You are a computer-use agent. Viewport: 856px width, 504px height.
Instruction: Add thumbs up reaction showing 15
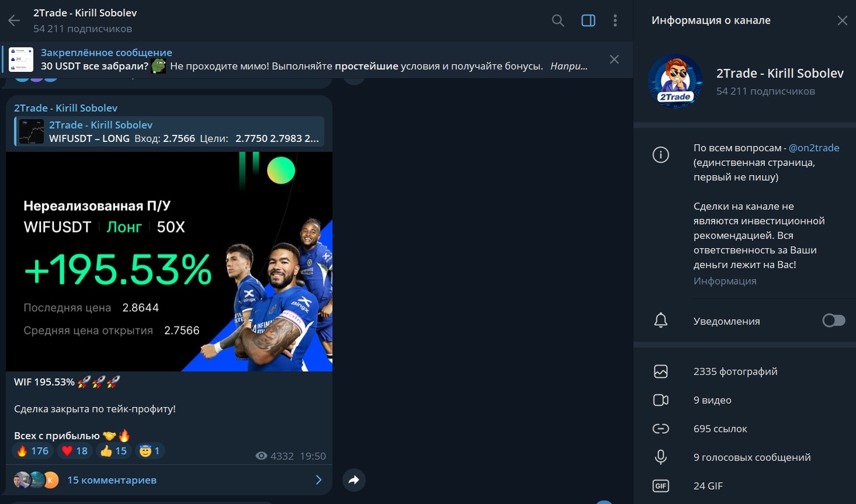click(113, 451)
